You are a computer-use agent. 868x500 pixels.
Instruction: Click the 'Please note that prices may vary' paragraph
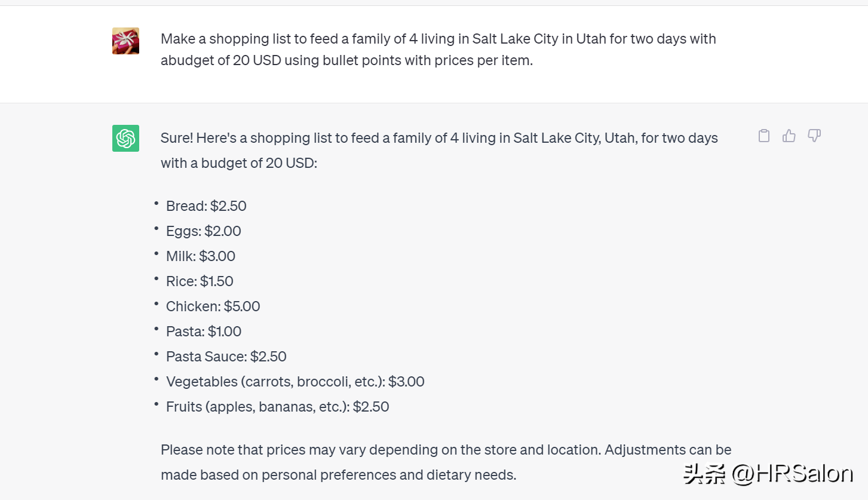pos(446,462)
